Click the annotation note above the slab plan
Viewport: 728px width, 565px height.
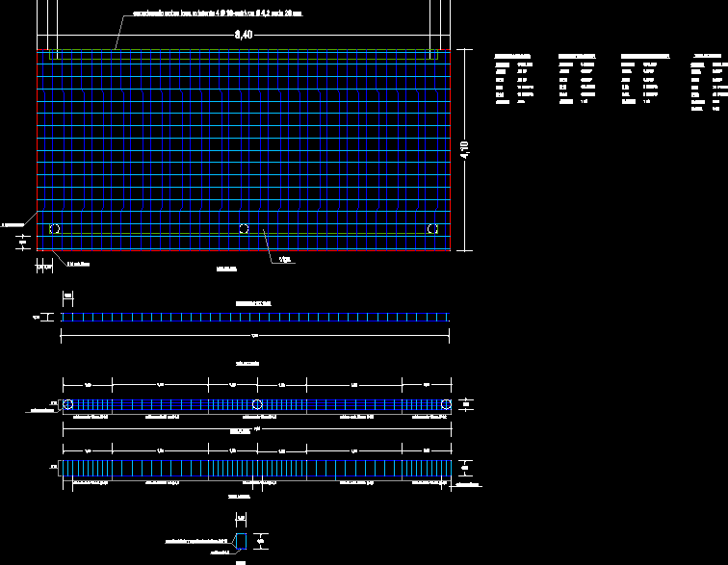point(217,14)
